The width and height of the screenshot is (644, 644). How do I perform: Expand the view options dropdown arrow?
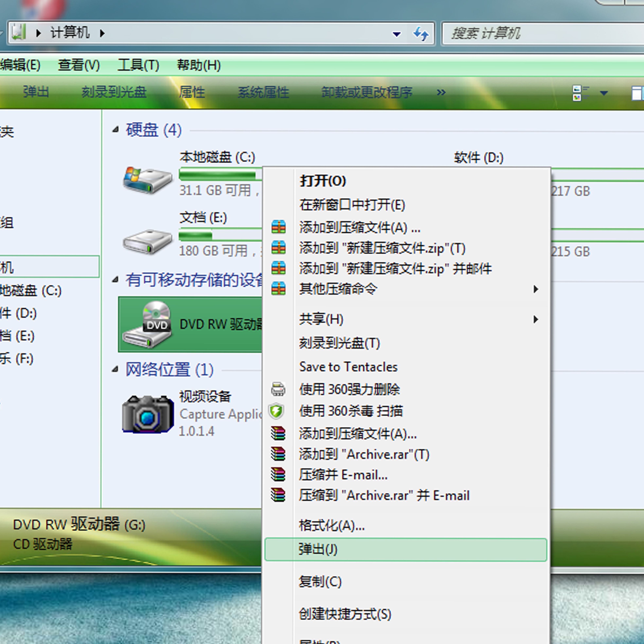pyautogui.click(x=604, y=93)
